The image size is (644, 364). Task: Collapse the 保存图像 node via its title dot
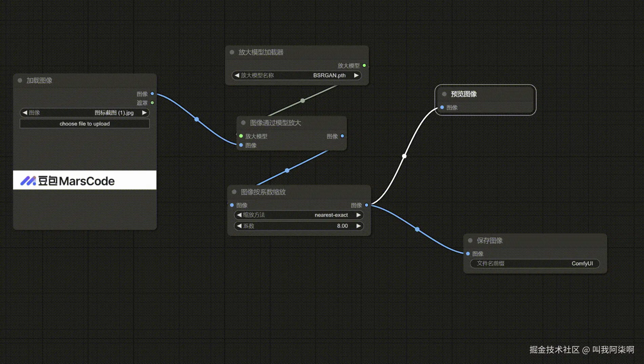click(x=470, y=240)
